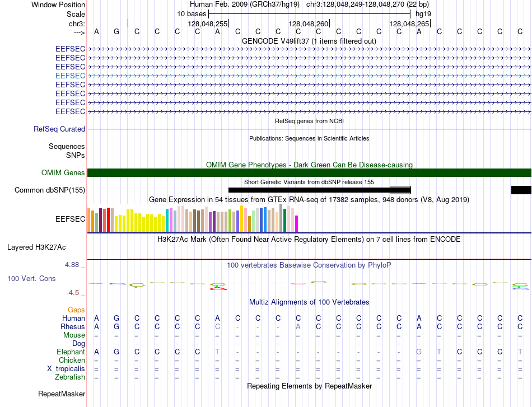Viewport: 532px width, 407px height.
Task: Select the rightmost black dbSNP variant block
Action: (x=521, y=190)
